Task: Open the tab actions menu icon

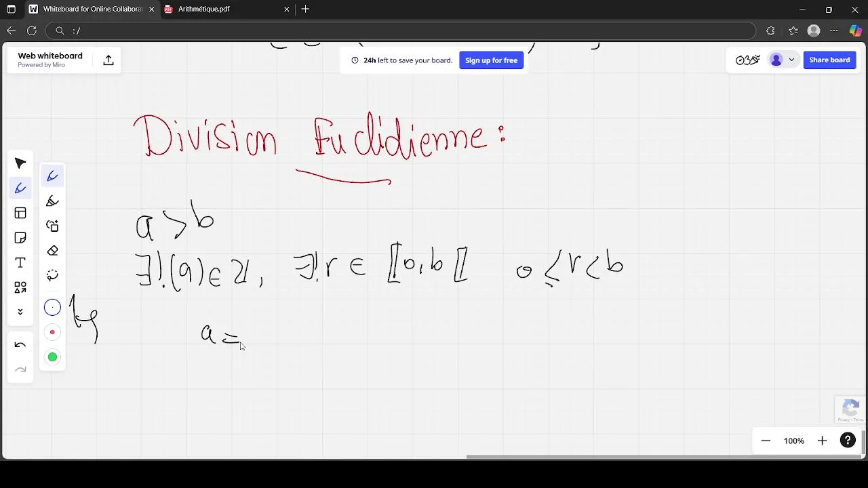Action: pos(11,9)
